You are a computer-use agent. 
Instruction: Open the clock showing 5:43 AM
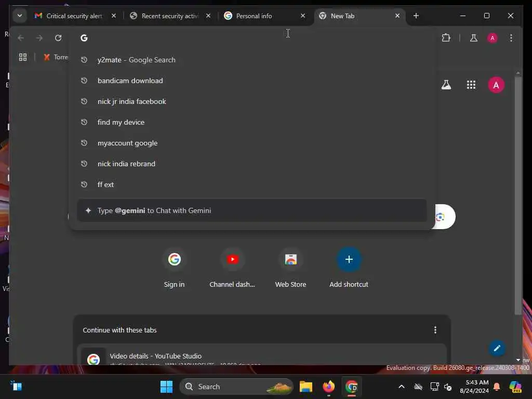[x=474, y=387]
